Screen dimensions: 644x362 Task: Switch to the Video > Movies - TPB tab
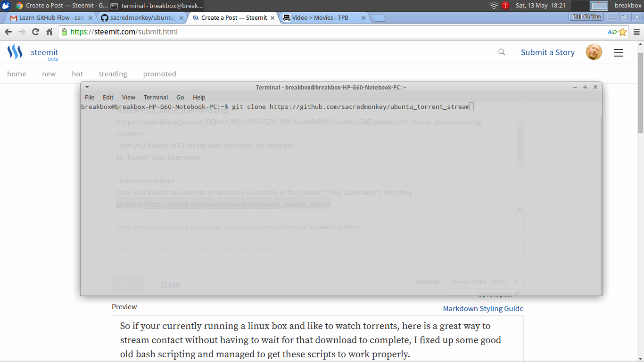pyautogui.click(x=321, y=18)
